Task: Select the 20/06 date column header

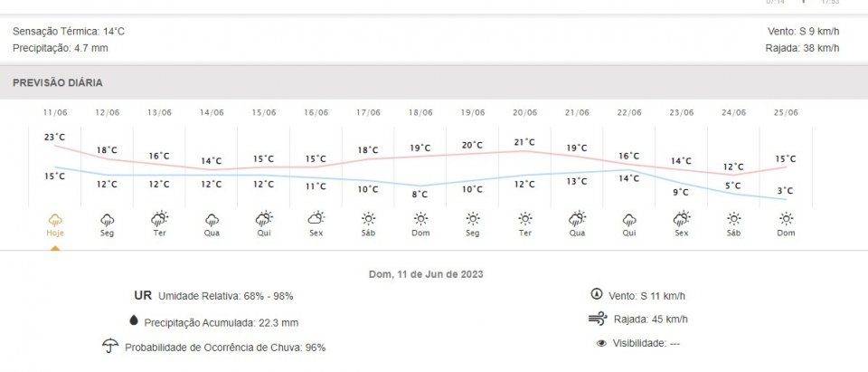Action: pos(524,112)
